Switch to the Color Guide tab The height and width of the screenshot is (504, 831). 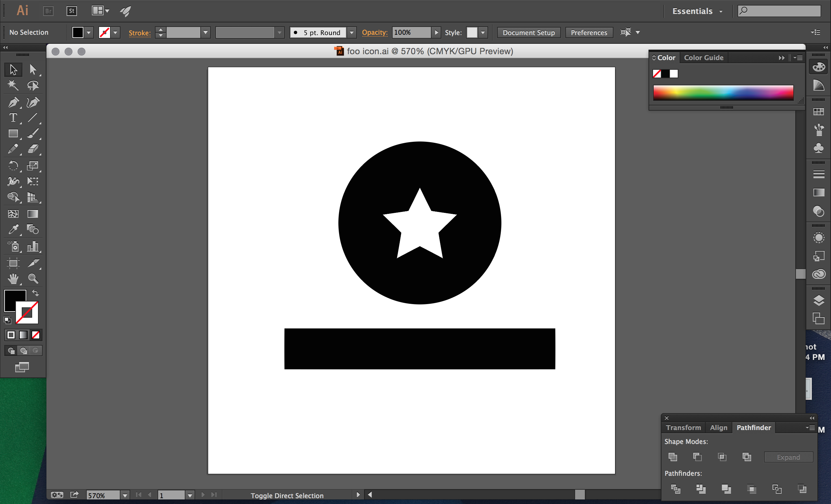(x=703, y=58)
